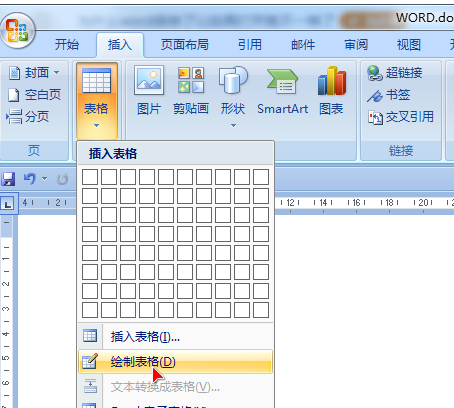This screenshot has height=408, width=454.
Task: Expand the 封面 dropdown arrow
Action: click(57, 72)
